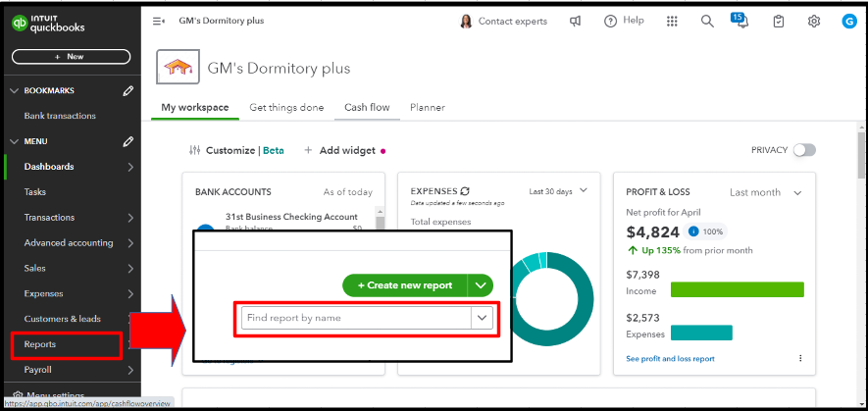Click the G profile avatar
868x411 pixels.
848,21
